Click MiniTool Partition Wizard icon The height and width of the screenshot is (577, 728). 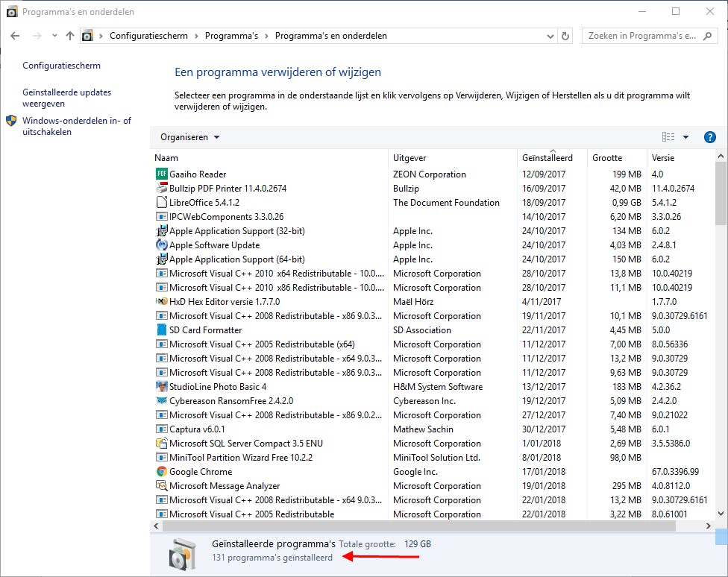click(x=161, y=457)
